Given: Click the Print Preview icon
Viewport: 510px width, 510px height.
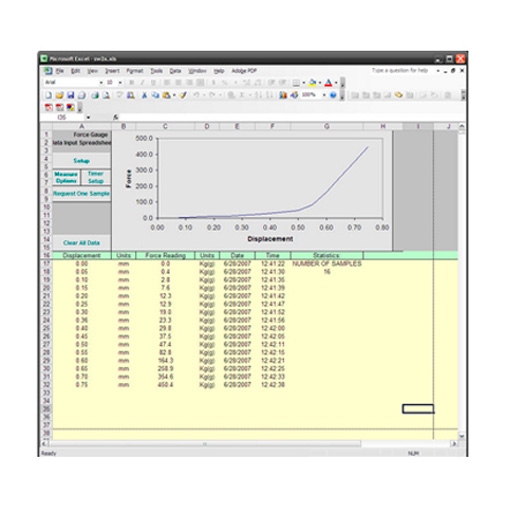Looking at the screenshot, I should point(106,95).
